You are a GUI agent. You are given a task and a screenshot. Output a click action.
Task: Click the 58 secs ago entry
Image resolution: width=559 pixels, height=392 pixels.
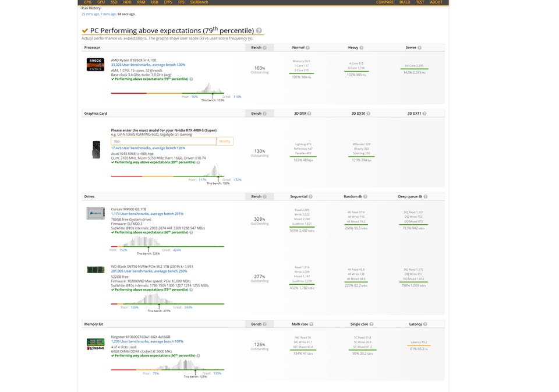tap(126, 14)
